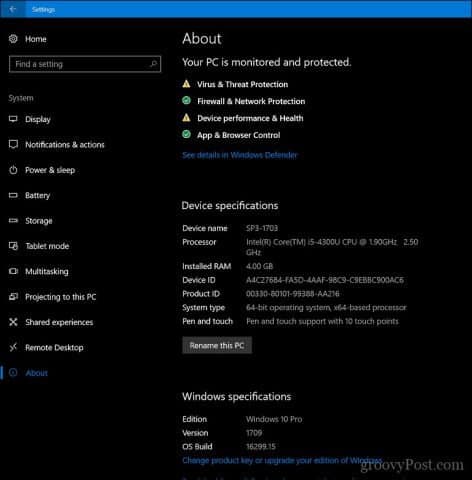Image resolution: width=472 pixels, height=480 pixels.
Task: Click App & Browser Control text
Action: 238,135
